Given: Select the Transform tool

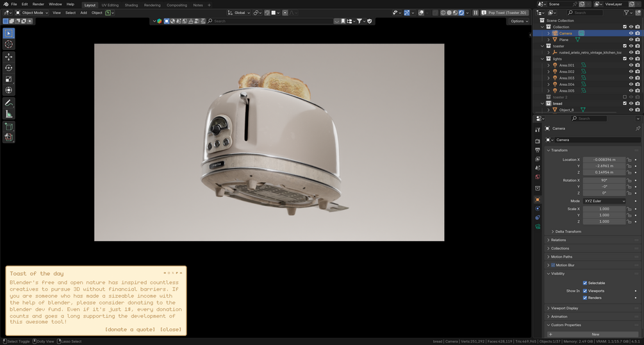Looking at the screenshot, I should pyautogui.click(x=8, y=90).
